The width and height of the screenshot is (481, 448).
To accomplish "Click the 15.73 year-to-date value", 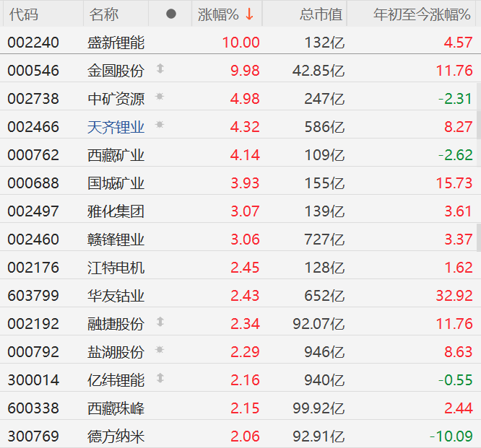I will coord(454,183).
